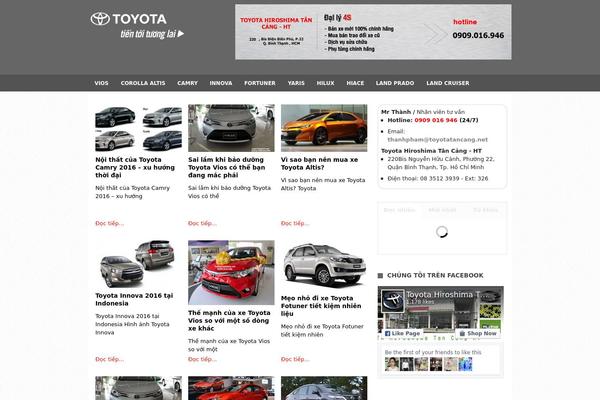
Task: Click the first friend avatar in Facebook widget
Action: tap(392, 364)
